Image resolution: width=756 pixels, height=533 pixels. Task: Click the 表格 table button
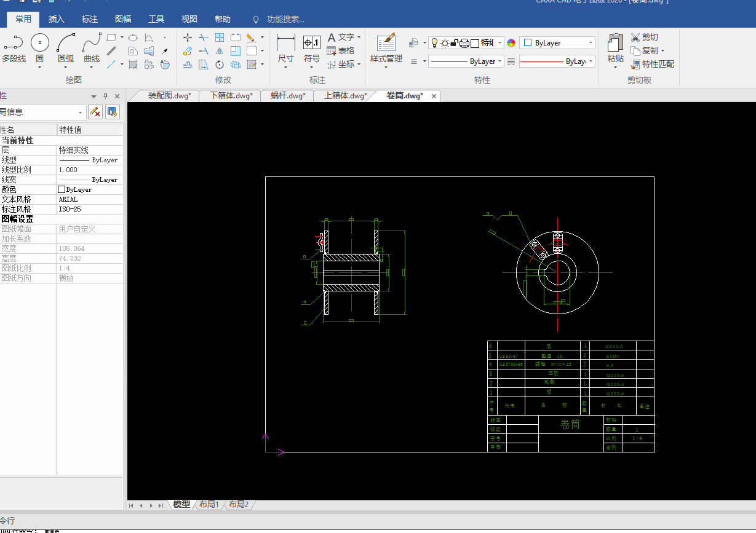point(341,51)
